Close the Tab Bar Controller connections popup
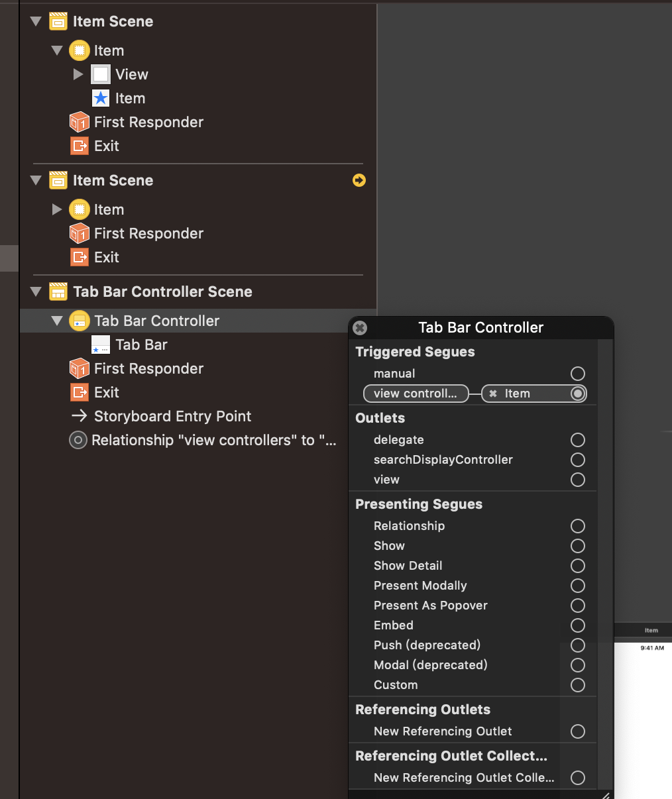Image resolution: width=672 pixels, height=799 pixels. (360, 327)
